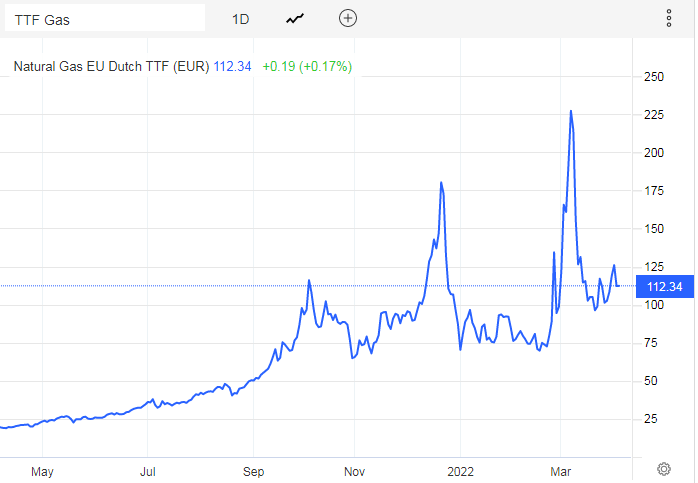Add a comparison with the plus circle icon

348,18
